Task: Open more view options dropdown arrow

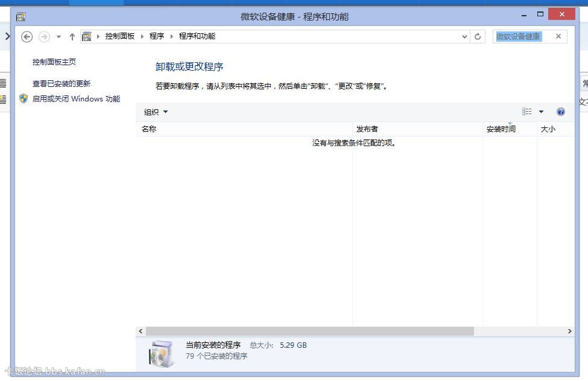Action: tap(541, 112)
